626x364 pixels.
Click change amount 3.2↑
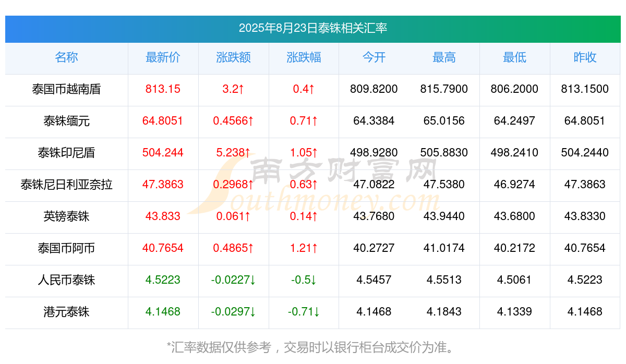233,89
